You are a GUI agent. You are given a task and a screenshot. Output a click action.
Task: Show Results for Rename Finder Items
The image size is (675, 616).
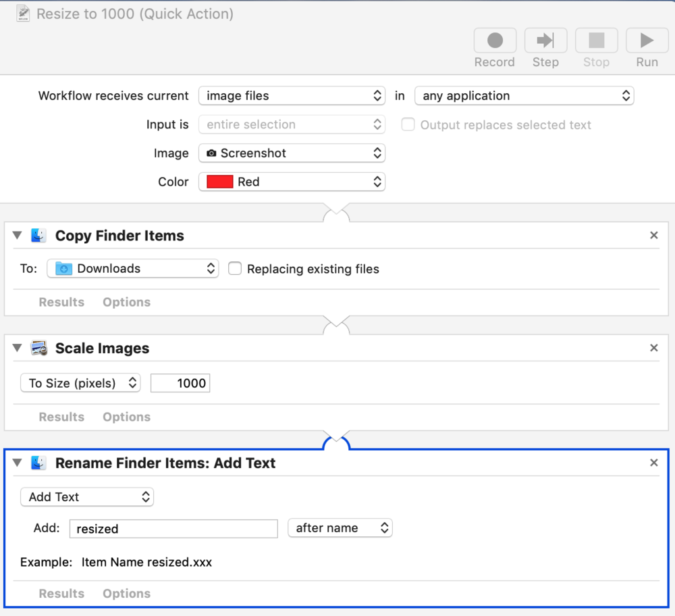point(61,594)
